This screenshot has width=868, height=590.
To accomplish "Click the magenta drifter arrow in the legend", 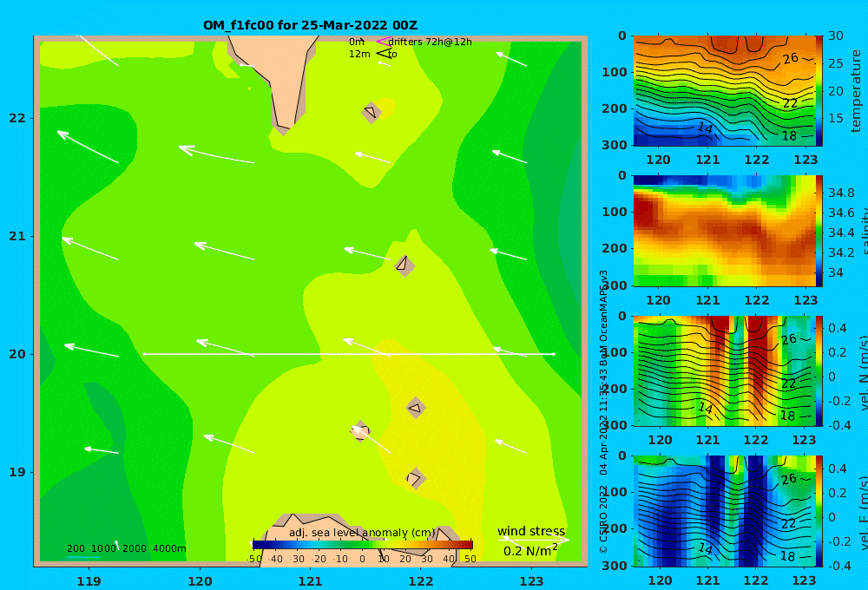I will (x=384, y=42).
